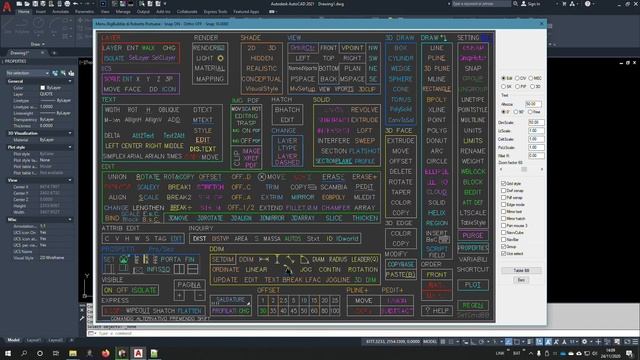Screen dimensions: 640x360
Task: Uncheck the Group checkbox
Action: point(504,247)
